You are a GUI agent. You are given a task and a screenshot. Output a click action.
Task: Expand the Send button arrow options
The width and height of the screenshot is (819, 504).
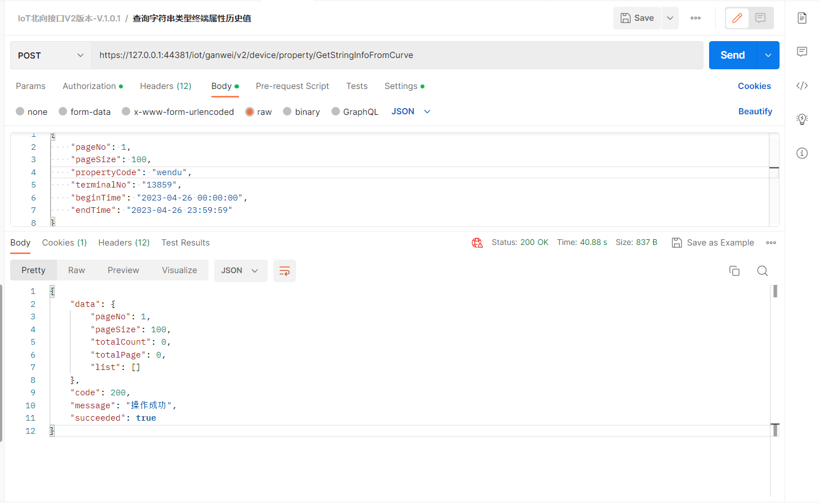pos(768,55)
